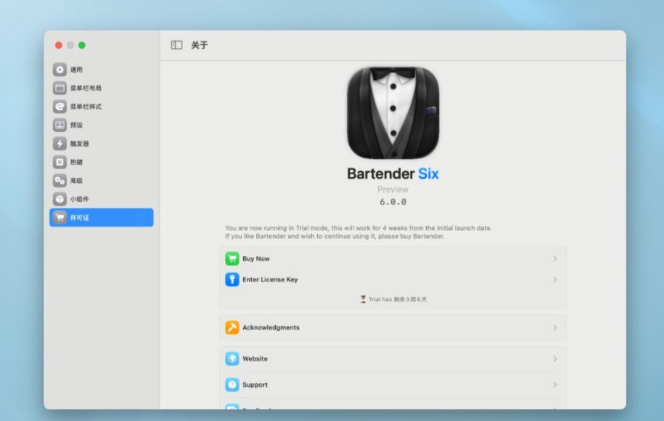The width and height of the screenshot is (664, 421).
Task: Select the highlighted 许可证 license cart item
Action: 101,217
